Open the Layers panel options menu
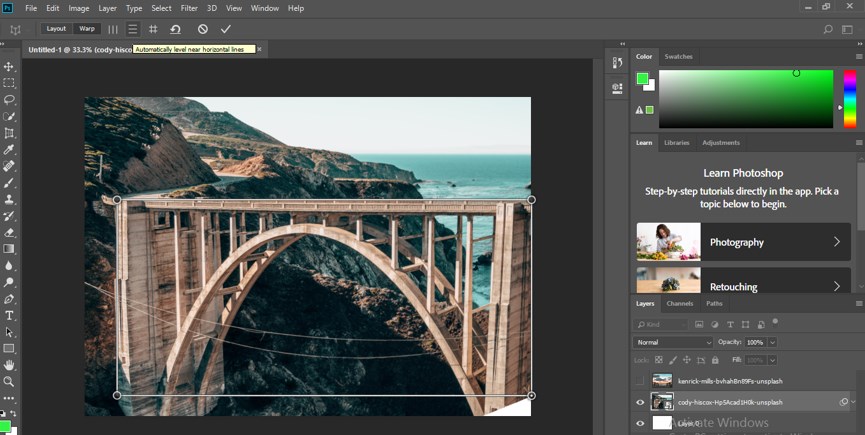Image resolution: width=865 pixels, height=435 pixels. coord(859,303)
